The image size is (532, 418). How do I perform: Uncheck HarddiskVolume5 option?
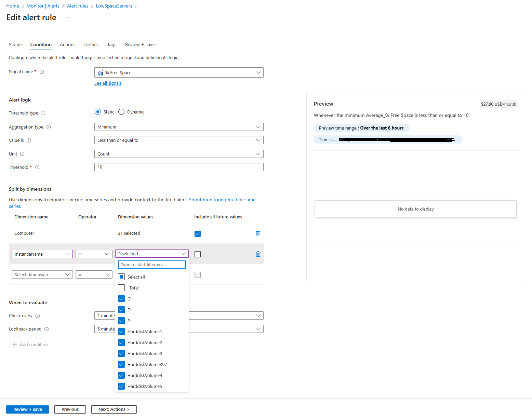(121, 386)
